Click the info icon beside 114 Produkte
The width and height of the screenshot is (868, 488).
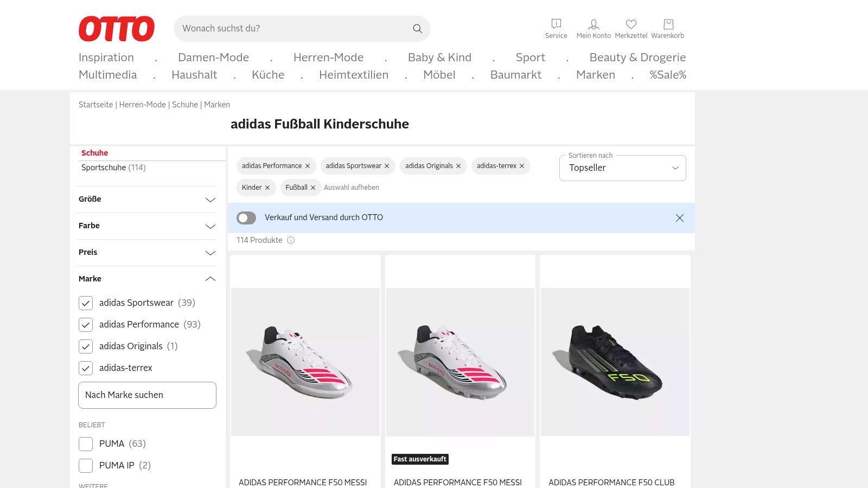click(x=291, y=240)
